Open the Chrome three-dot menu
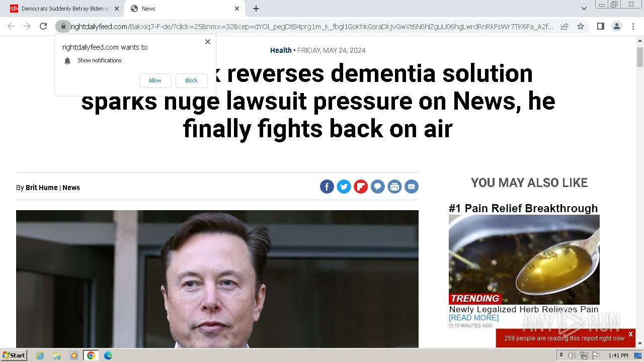The image size is (644, 362). point(633,26)
